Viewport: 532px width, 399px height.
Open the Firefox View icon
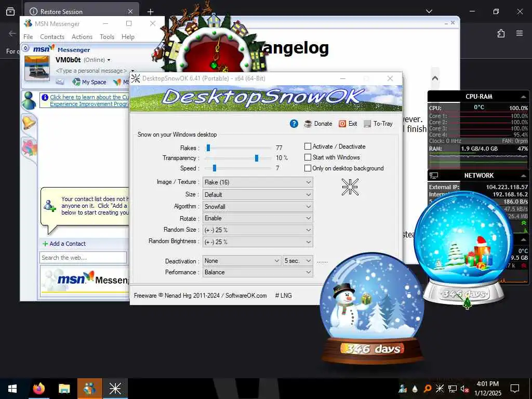pos(10,11)
